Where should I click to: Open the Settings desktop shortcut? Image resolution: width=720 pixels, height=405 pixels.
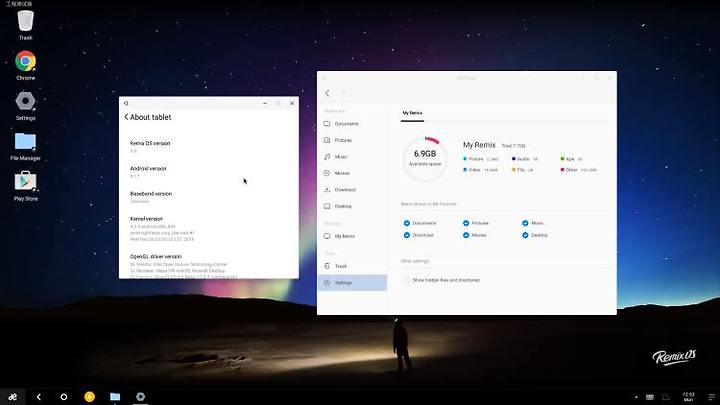[25, 106]
